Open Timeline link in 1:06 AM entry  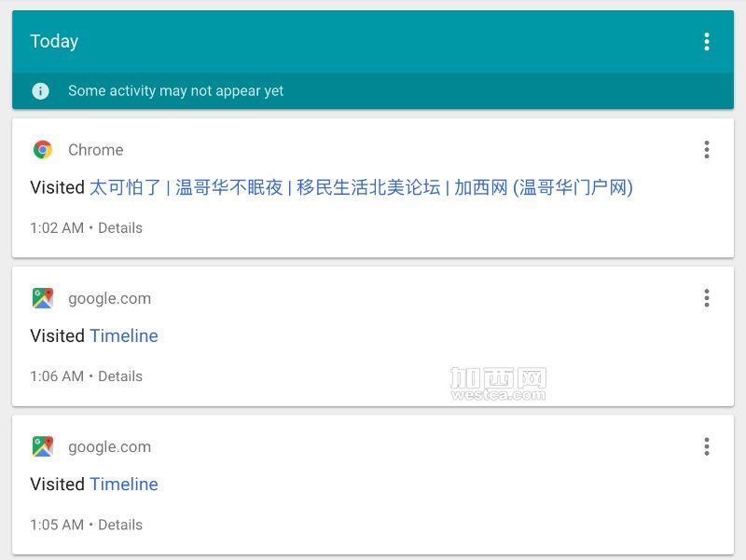[x=124, y=335]
